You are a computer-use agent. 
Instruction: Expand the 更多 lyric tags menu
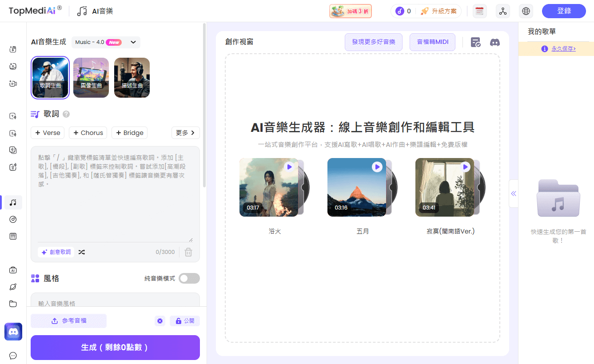186,133
